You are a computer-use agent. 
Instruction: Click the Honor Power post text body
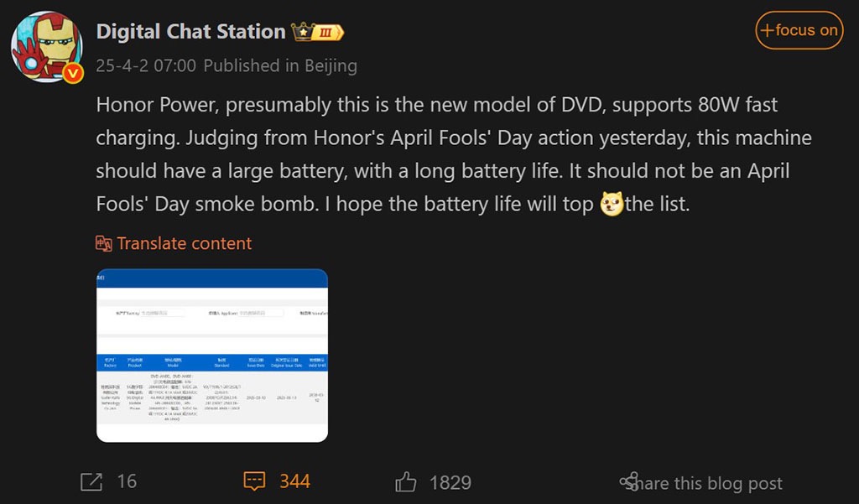tap(454, 154)
